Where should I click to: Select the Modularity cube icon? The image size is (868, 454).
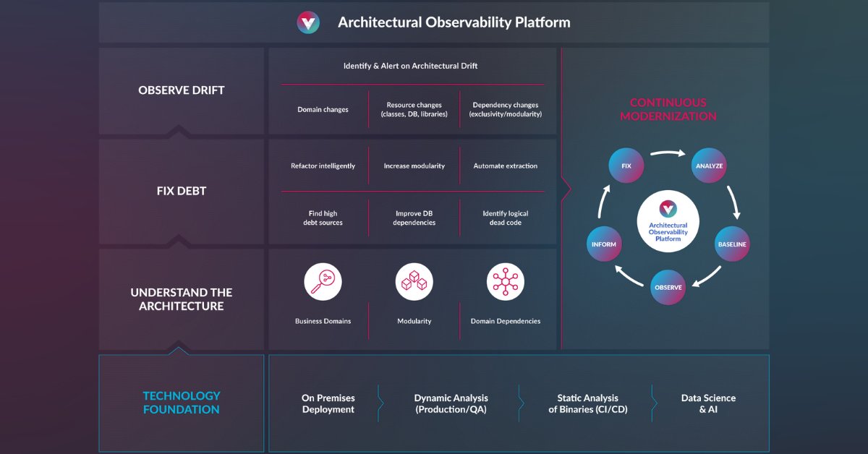click(413, 280)
